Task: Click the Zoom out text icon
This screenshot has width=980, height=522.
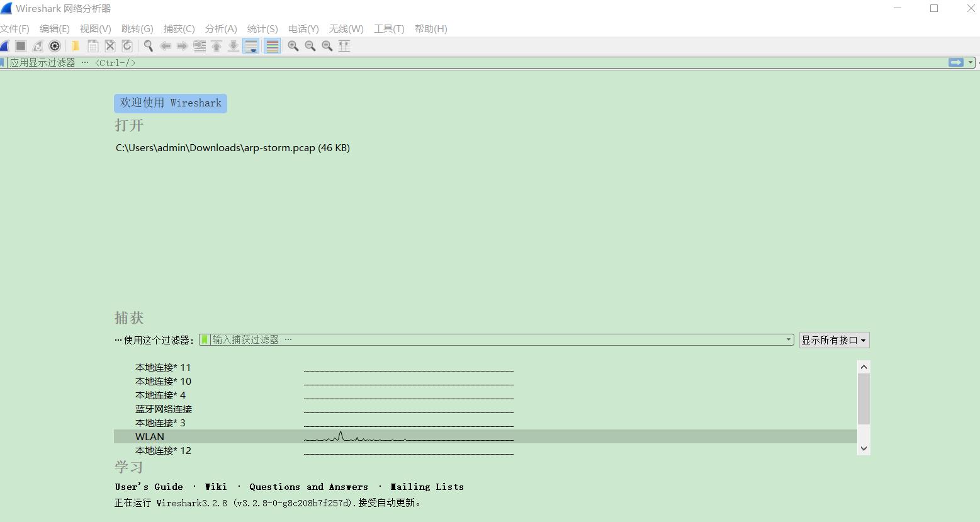Action: [x=310, y=46]
